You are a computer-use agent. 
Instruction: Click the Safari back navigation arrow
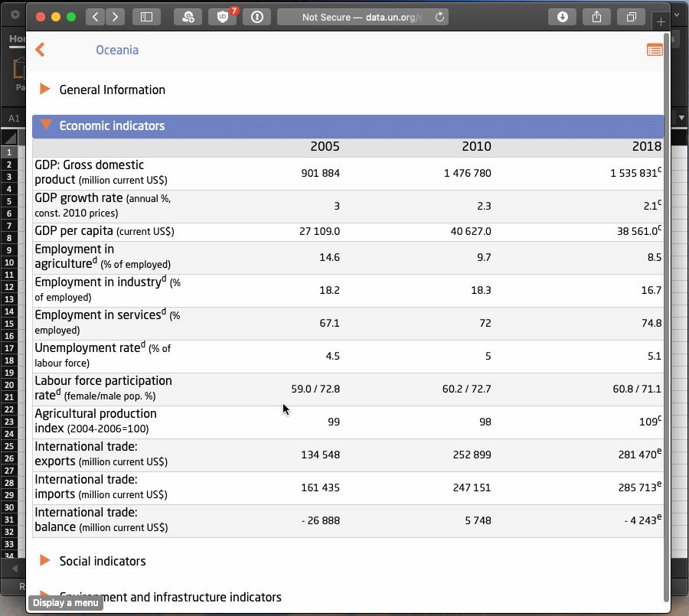click(x=95, y=17)
